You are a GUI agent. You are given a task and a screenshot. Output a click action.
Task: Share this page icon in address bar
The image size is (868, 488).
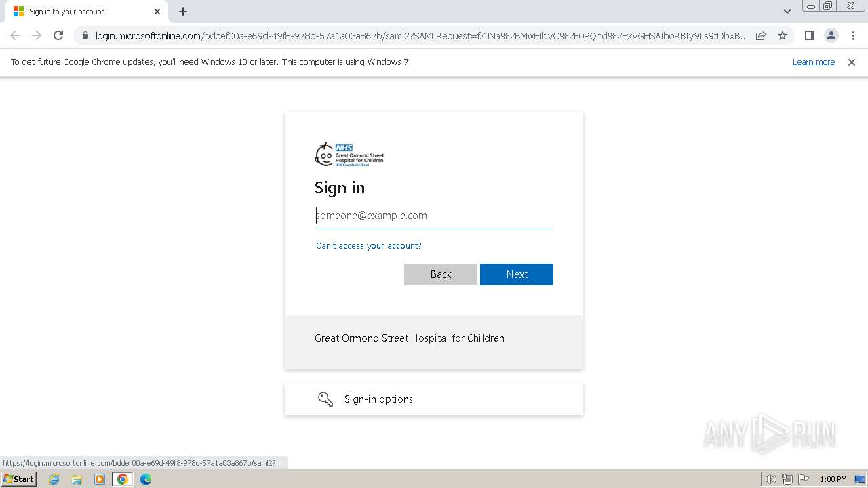click(x=761, y=35)
